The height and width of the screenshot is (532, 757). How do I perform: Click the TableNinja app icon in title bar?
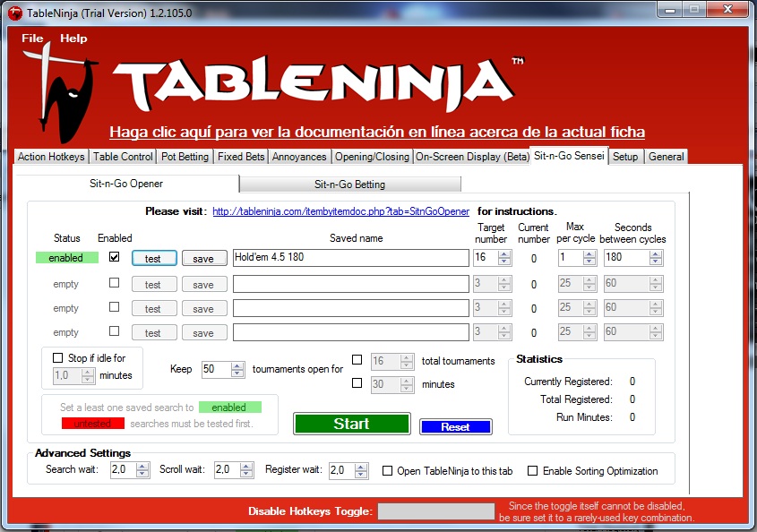15,13
